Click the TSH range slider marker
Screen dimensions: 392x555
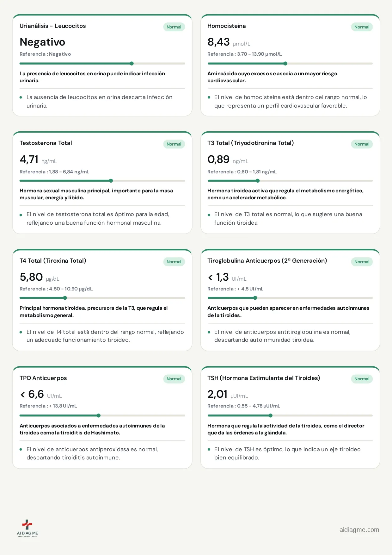coord(270,415)
